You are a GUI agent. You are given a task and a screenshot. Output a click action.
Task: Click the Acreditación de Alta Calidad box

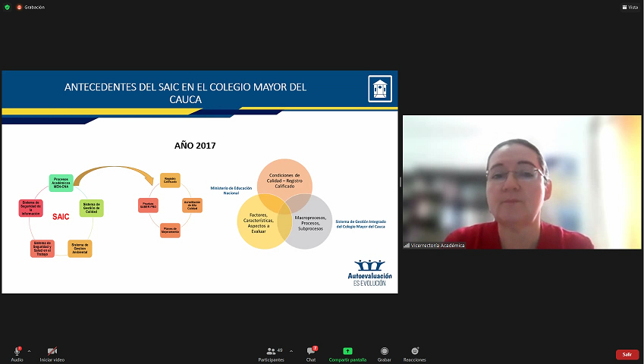pos(192,206)
